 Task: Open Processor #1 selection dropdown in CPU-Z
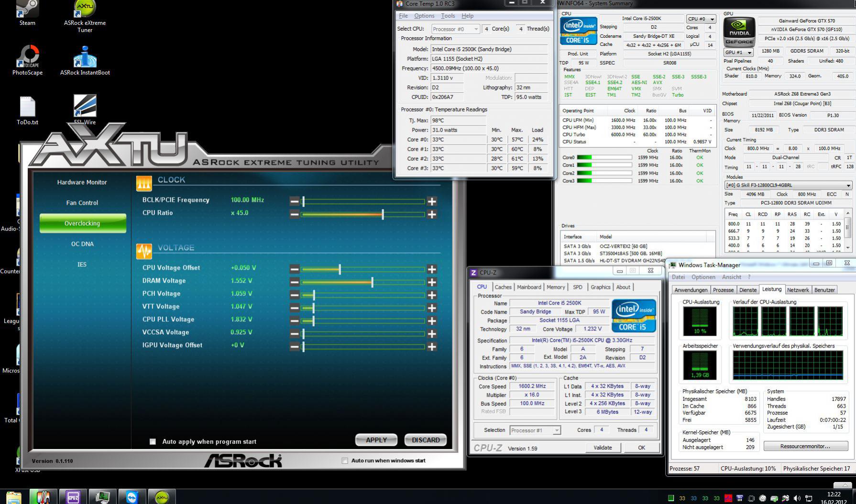click(535, 430)
